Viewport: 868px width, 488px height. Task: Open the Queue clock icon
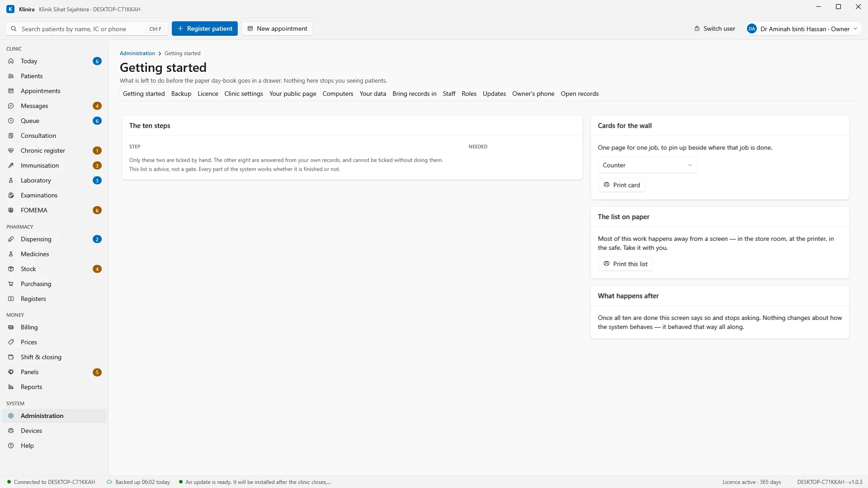click(11, 121)
